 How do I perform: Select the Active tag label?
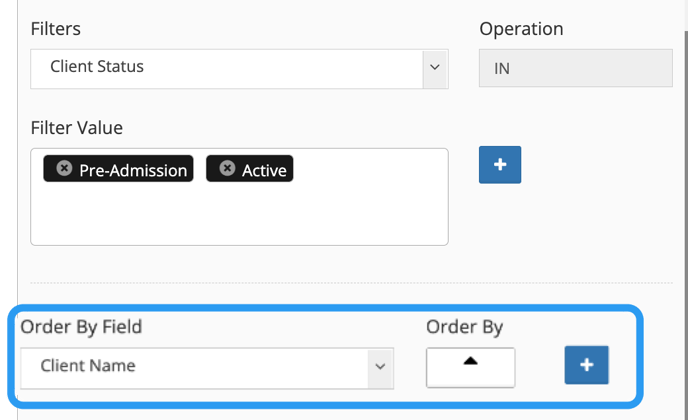(264, 170)
